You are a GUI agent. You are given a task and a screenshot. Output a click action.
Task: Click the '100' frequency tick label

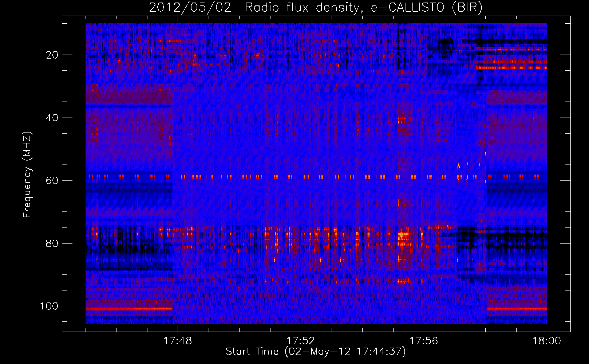(49, 306)
